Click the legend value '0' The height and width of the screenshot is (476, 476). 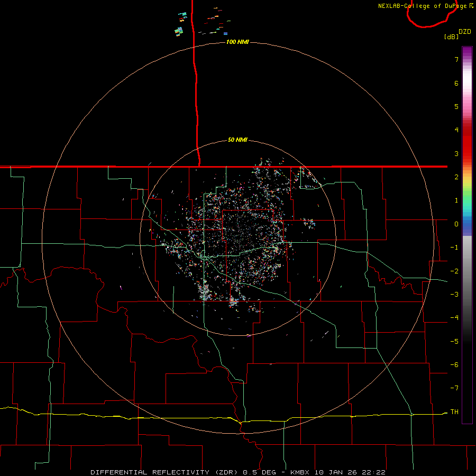pos(456,224)
